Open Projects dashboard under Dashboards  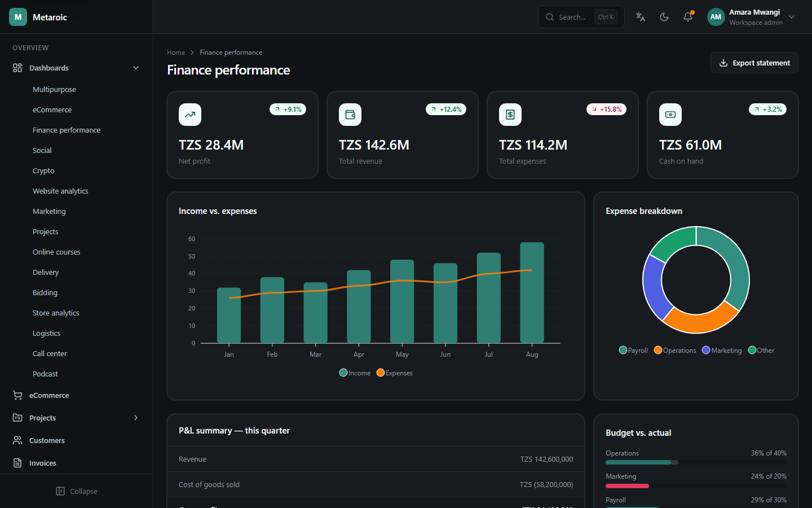[x=45, y=231]
